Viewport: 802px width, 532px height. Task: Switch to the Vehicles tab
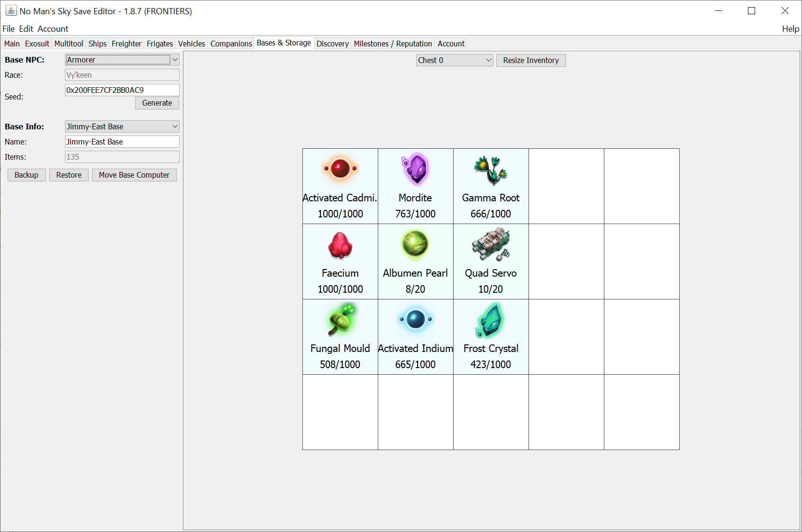[x=191, y=44]
